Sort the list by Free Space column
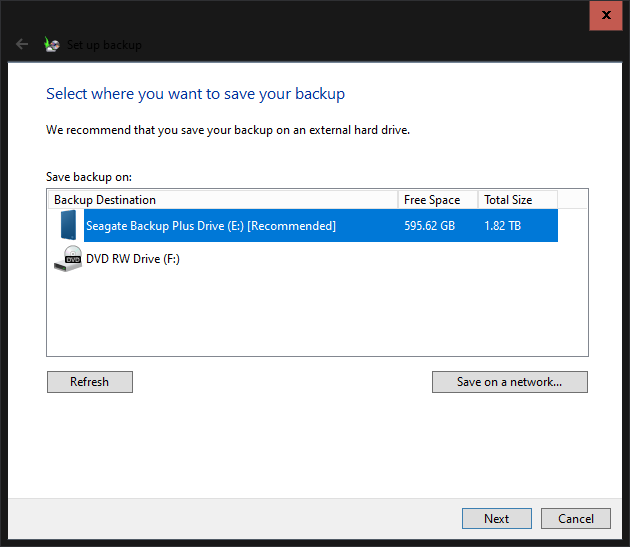The width and height of the screenshot is (630, 547). coord(437,200)
